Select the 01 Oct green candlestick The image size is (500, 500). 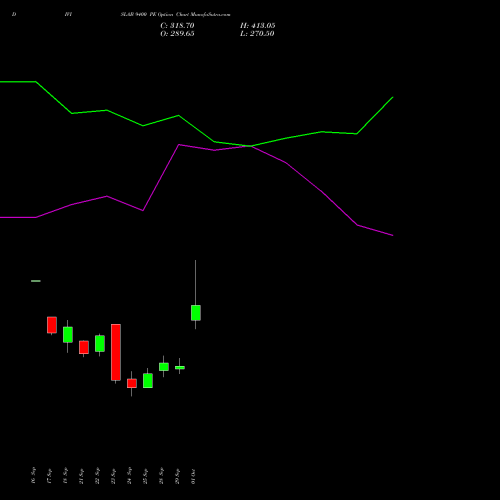pyautogui.click(x=196, y=313)
